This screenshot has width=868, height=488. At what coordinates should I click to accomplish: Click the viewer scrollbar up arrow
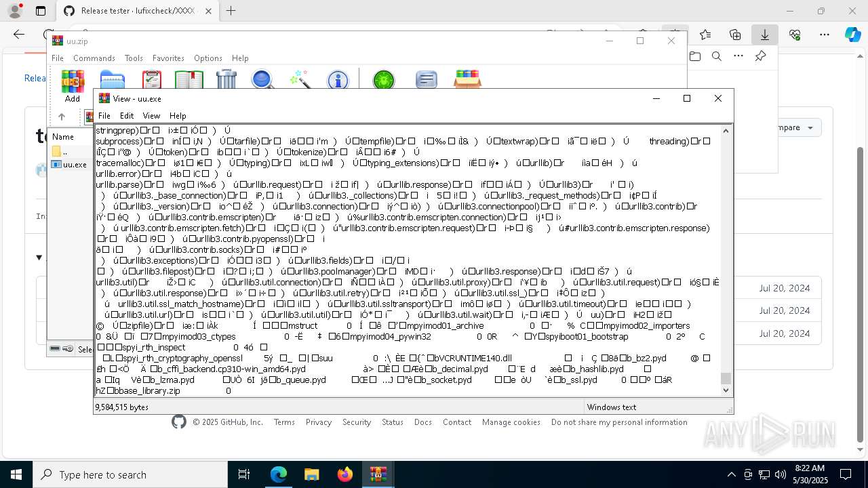[726, 131]
